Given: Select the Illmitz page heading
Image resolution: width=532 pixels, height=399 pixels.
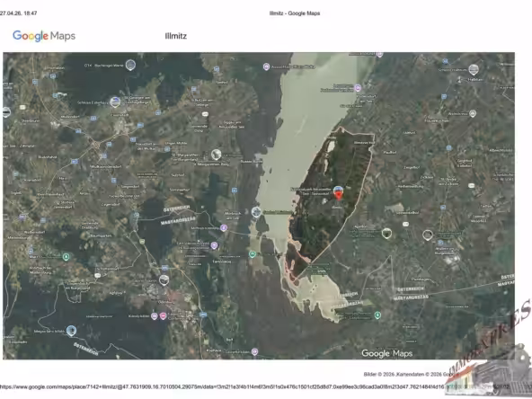Looking at the screenshot, I should 176,36.
